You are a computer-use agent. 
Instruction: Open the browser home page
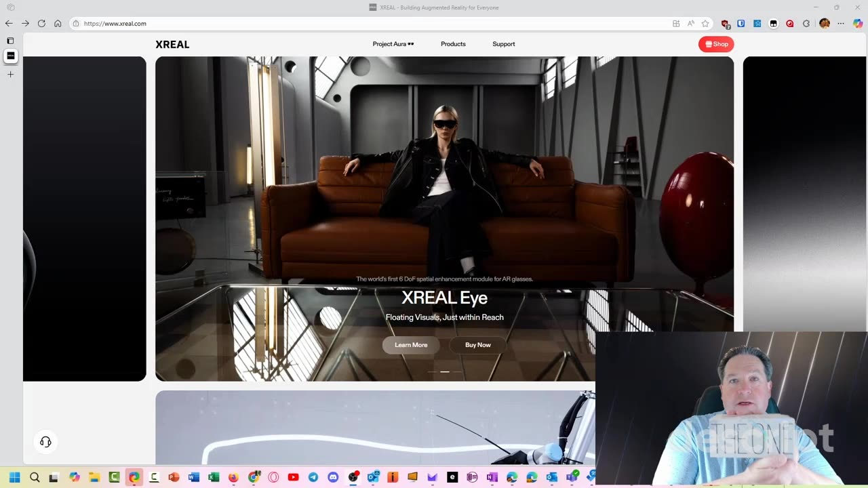coord(58,23)
